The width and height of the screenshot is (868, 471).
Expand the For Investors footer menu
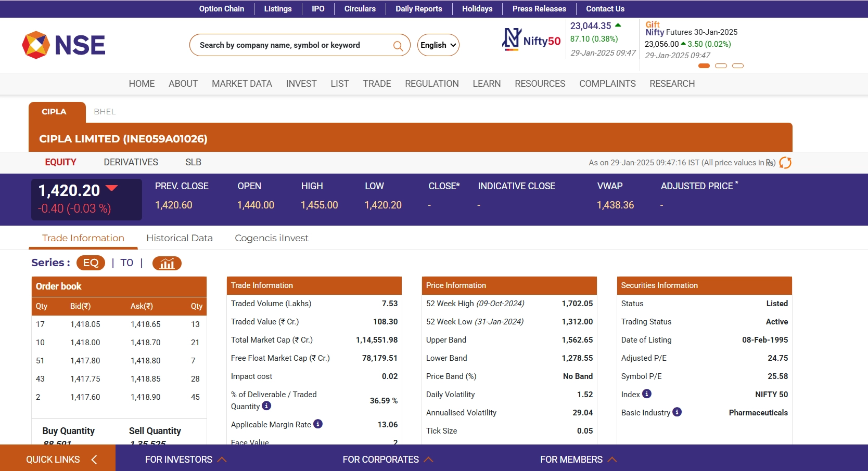tap(185, 460)
